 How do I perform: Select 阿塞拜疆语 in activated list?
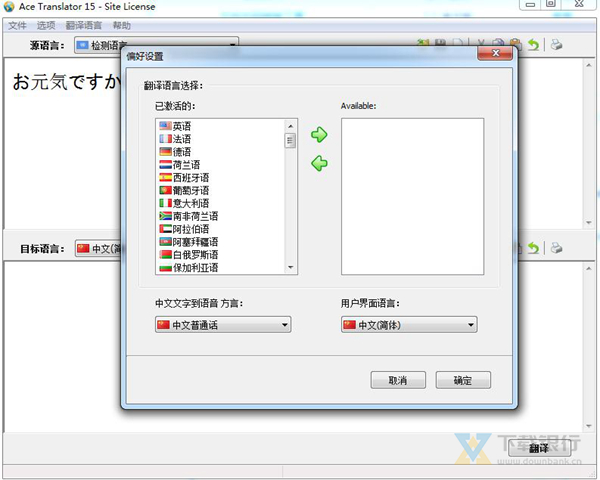221,242
